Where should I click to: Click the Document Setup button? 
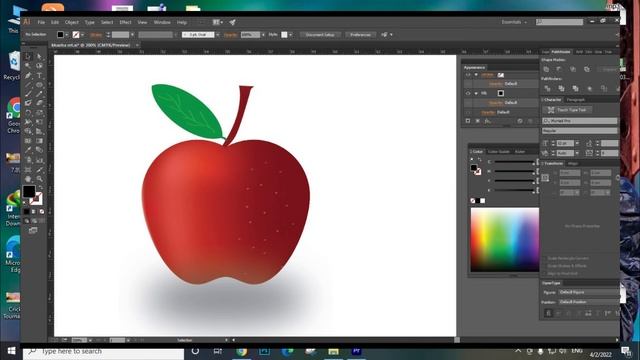[320, 35]
